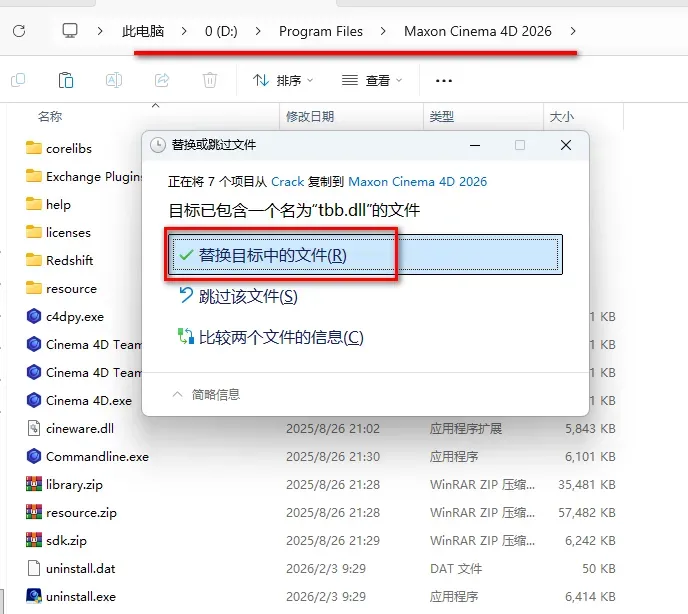The image size is (688, 614).
Task: Click the licenses folder icon
Action: tap(34, 232)
